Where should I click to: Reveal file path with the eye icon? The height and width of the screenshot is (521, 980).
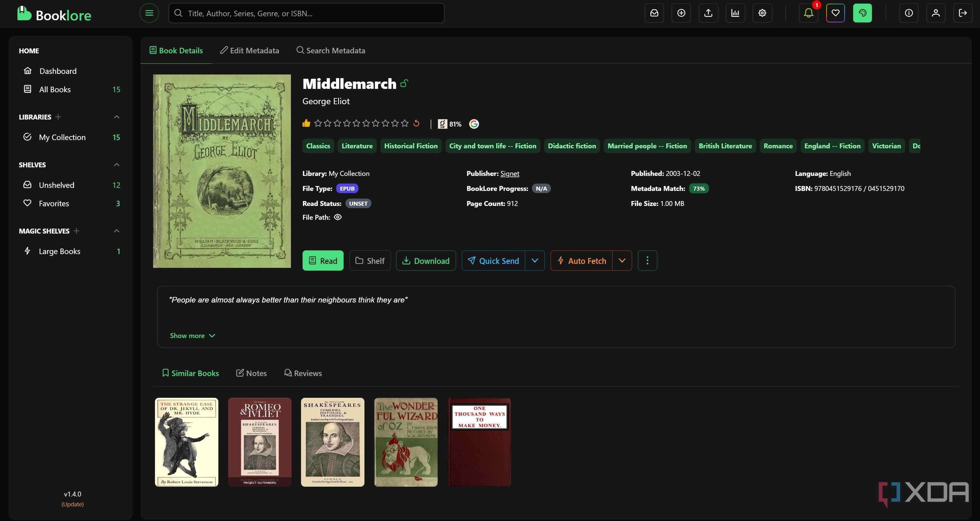[337, 217]
